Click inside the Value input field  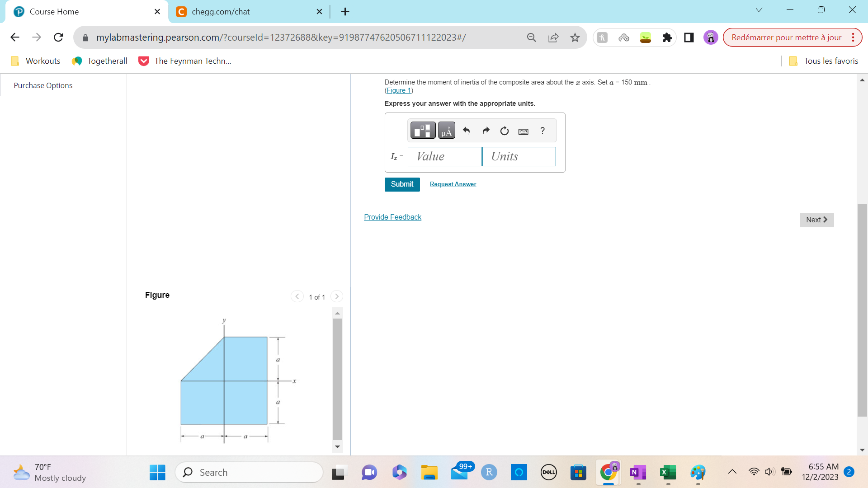tap(444, 156)
